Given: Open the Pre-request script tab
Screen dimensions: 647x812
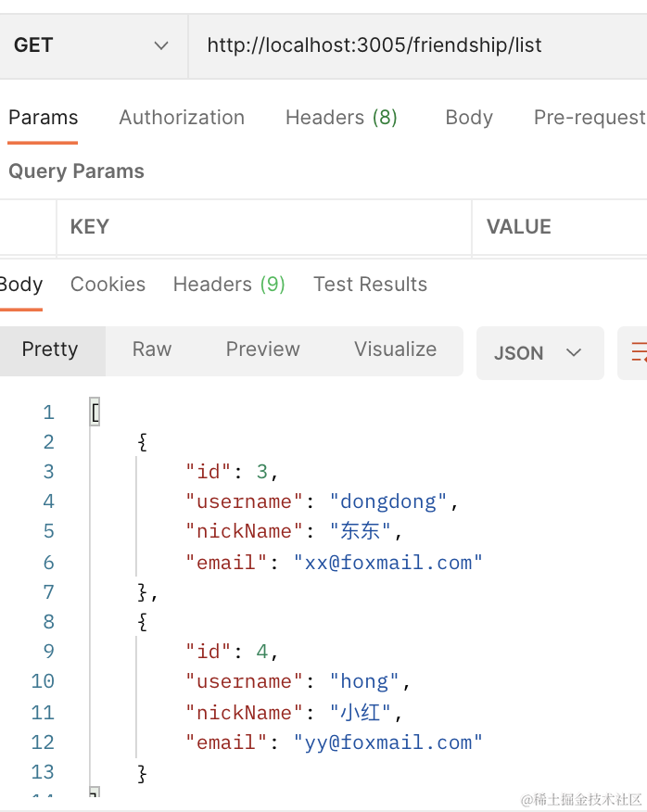Looking at the screenshot, I should [x=589, y=118].
